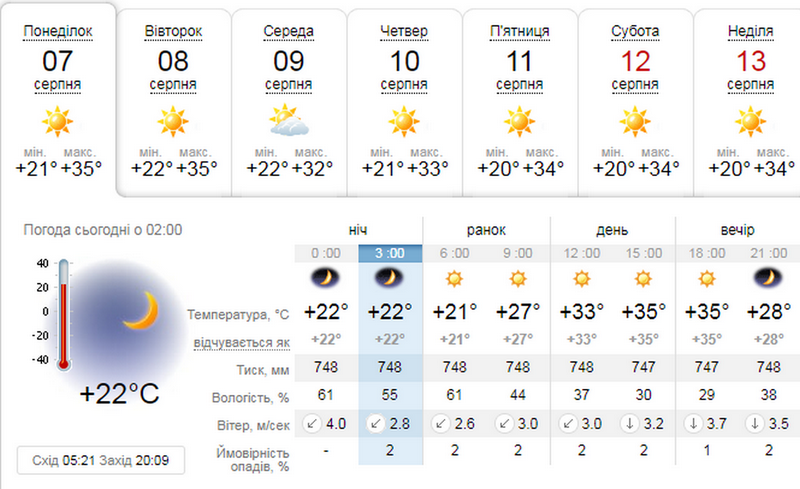Image resolution: width=800 pixels, height=489 pixels.
Task: Click the sun icon on Saturday 12 tab
Action: [x=635, y=122]
